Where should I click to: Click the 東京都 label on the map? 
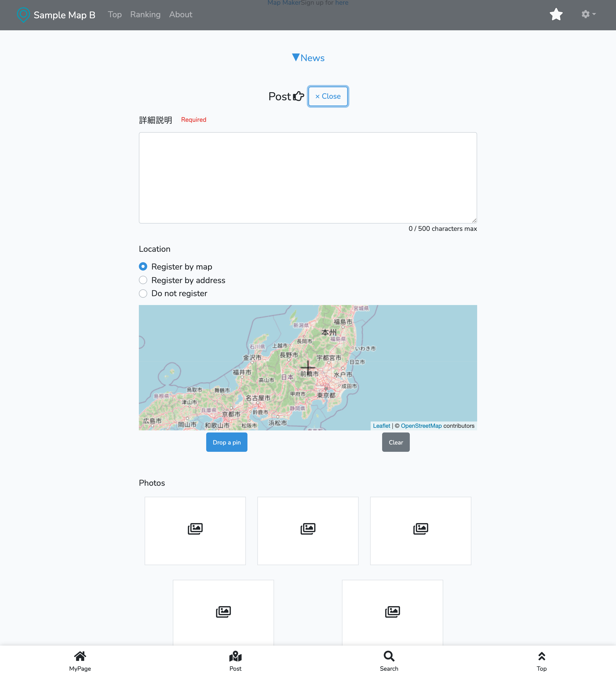coord(326,395)
